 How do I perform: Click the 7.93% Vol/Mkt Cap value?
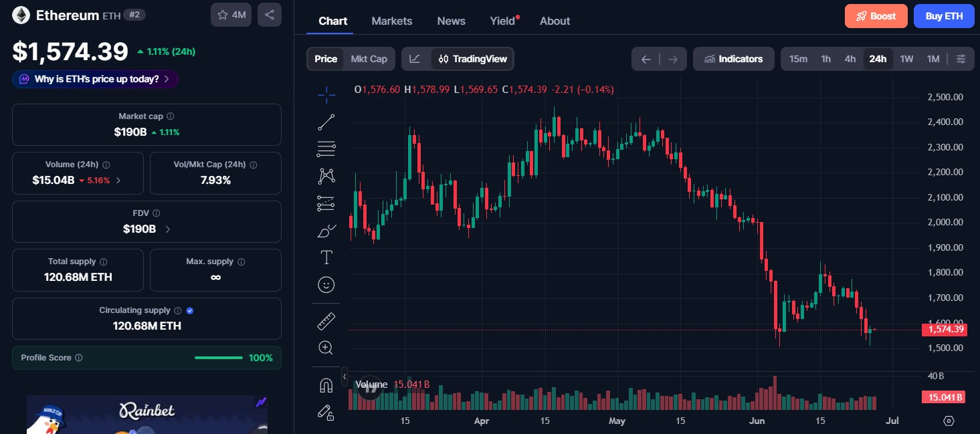pyautogui.click(x=215, y=180)
